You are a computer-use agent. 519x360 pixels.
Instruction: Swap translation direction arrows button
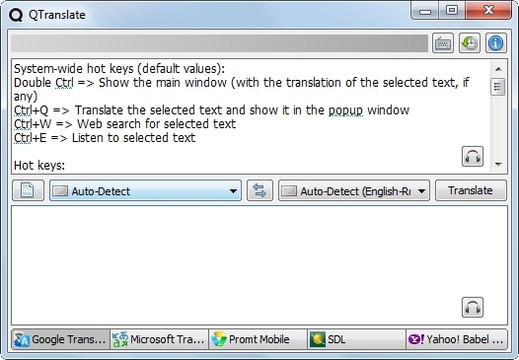260,190
